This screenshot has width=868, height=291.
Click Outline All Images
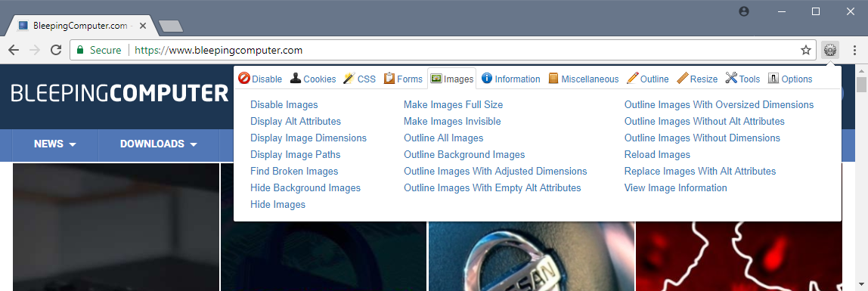(x=443, y=138)
